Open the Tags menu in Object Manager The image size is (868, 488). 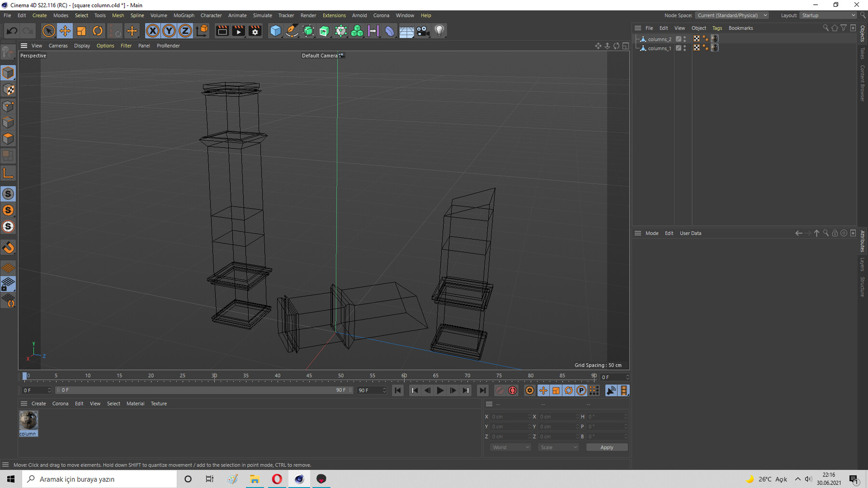tap(717, 28)
